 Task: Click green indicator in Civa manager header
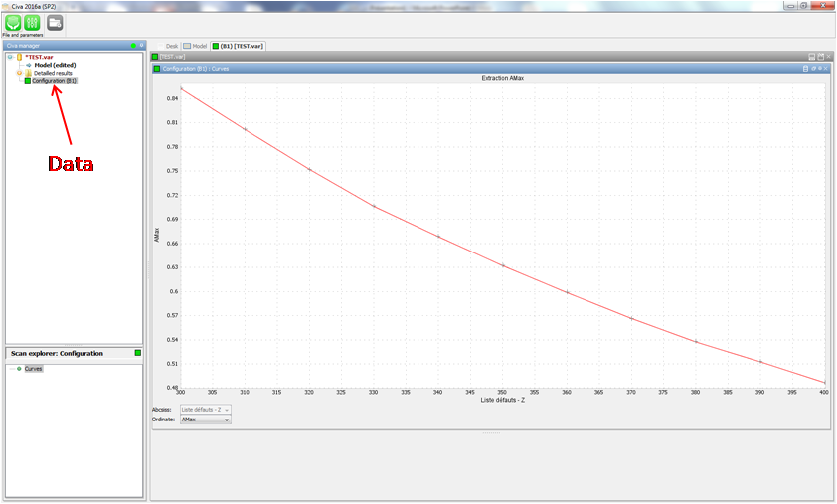(134, 46)
